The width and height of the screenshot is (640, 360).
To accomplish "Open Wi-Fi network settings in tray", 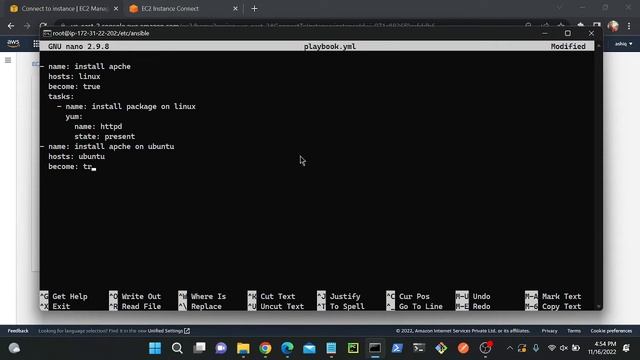I will tap(551, 348).
